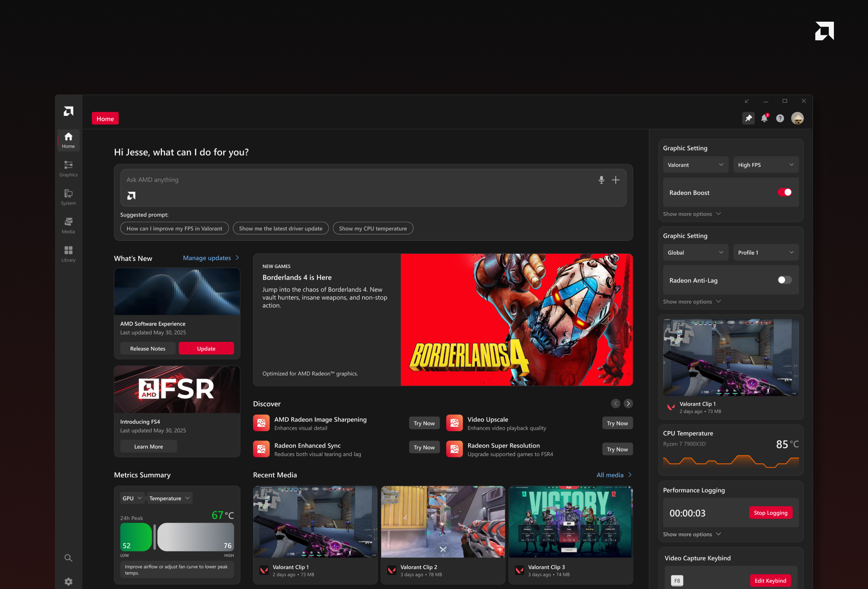Click the Ask AMD anything input field
This screenshot has height=589, width=868.
coord(349,180)
